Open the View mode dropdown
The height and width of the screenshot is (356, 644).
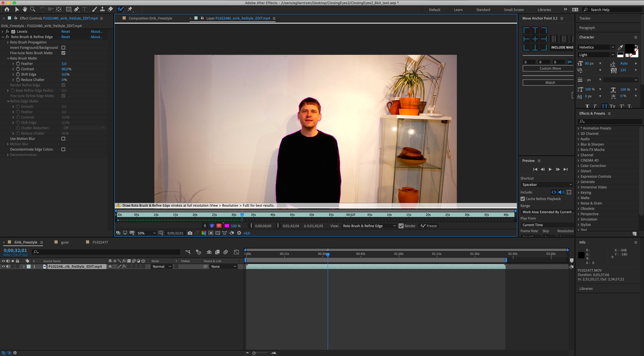369,226
